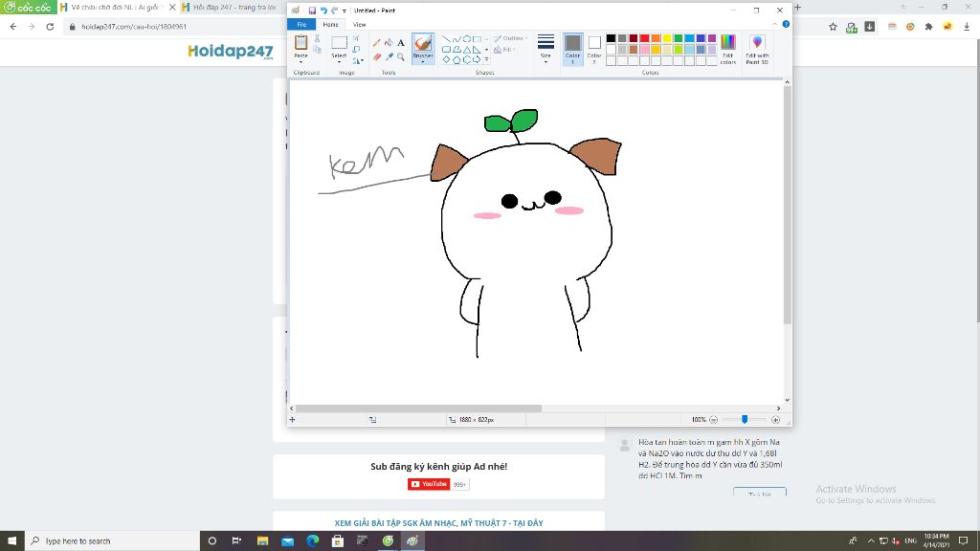Switch to the View ribbon tab
The height and width of the screenshot is (551, 980).
pyautogui.click(x=360, y=24)
